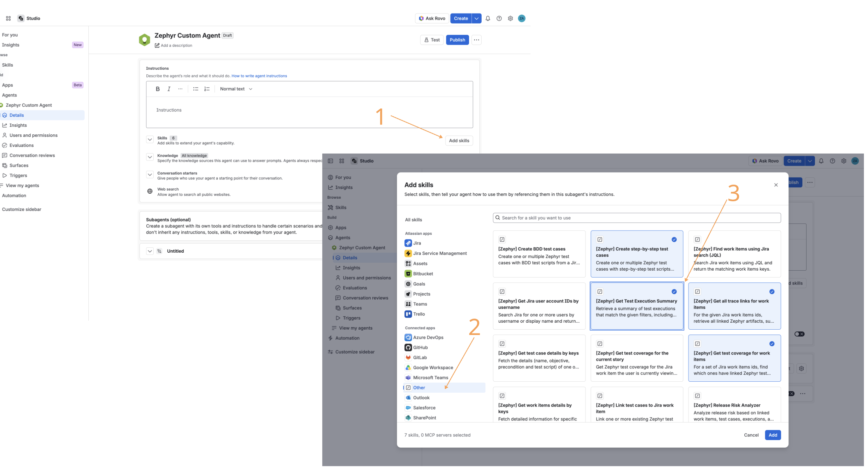The image size is (868, 470).
Task: Open the more actions ellipsis next to Publish
Action: click(477, 40)
